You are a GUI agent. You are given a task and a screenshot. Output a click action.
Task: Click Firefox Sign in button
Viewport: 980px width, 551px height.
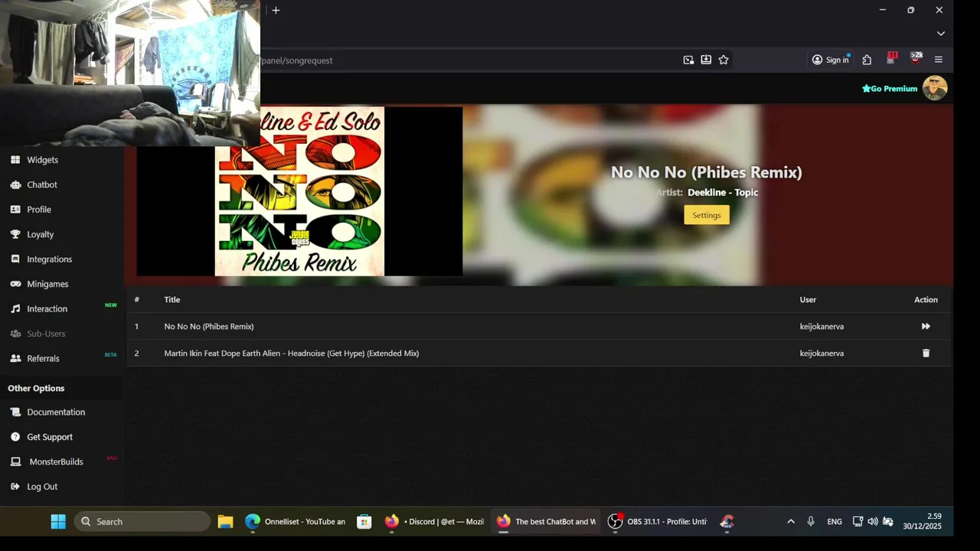point(831,60)
